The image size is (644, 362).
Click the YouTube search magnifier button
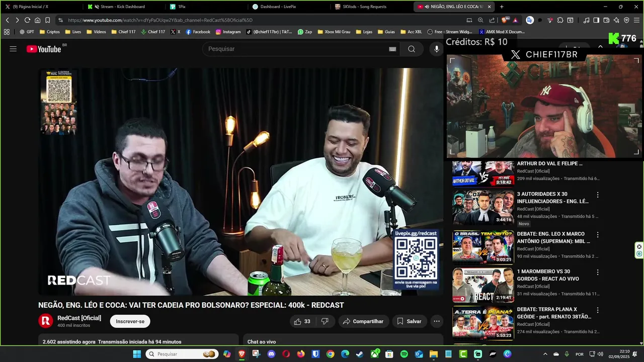[412, 49]
